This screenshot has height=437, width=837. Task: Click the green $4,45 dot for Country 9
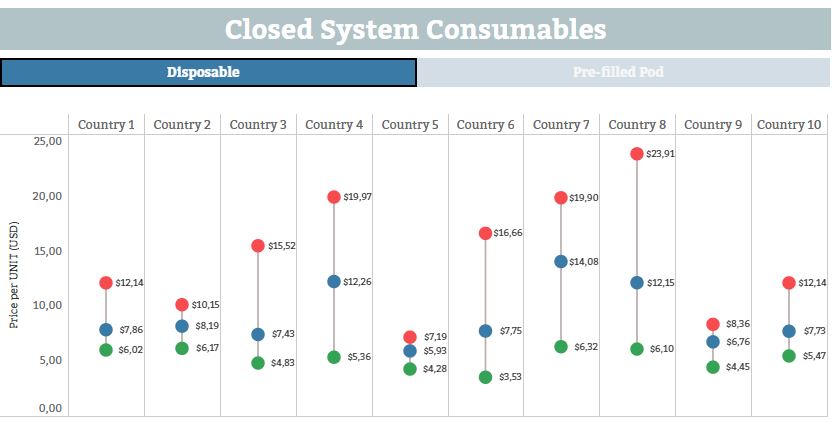(713, 367)
